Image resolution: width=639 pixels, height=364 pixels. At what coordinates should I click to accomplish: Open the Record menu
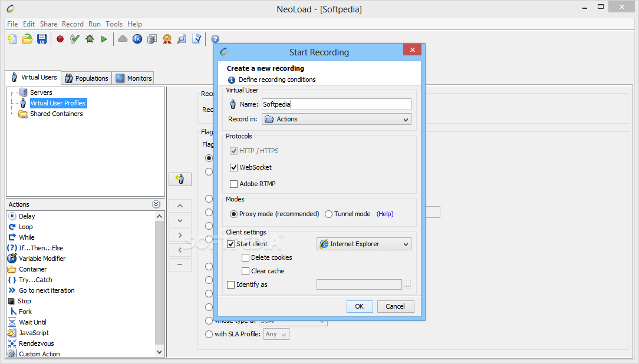(x=73, y=24)
